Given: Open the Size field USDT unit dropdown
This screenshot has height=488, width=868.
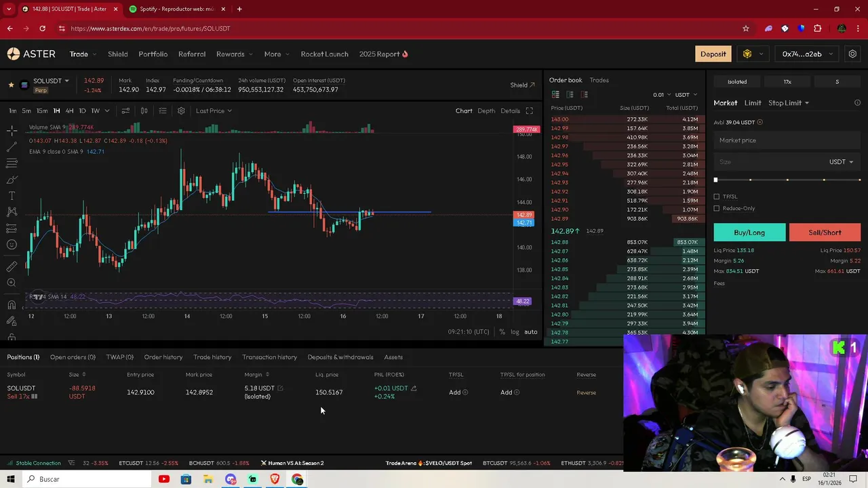Looking at the screenshot, I should pos(842,162).
